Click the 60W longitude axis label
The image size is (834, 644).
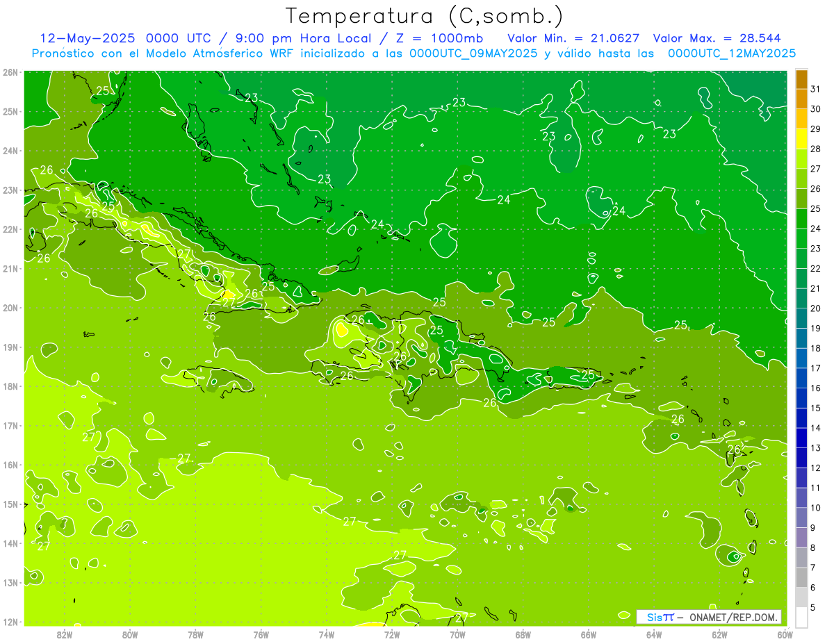point(785,634)
